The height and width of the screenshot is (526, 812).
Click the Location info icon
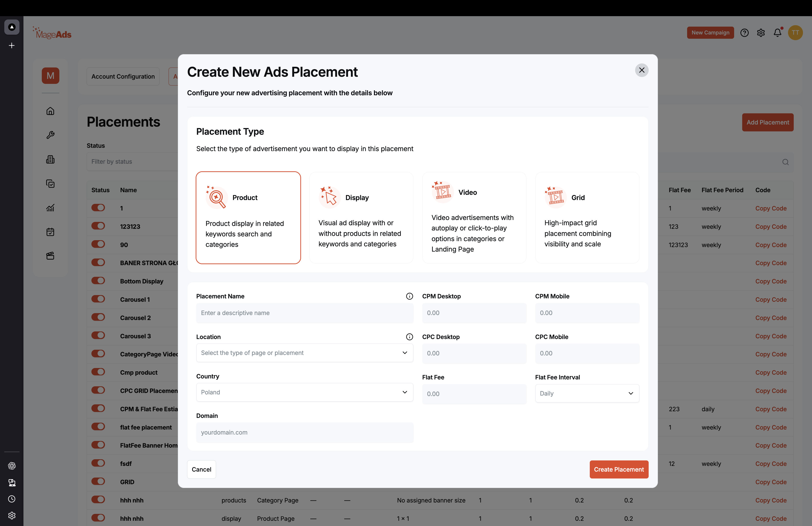click(409, 337)
